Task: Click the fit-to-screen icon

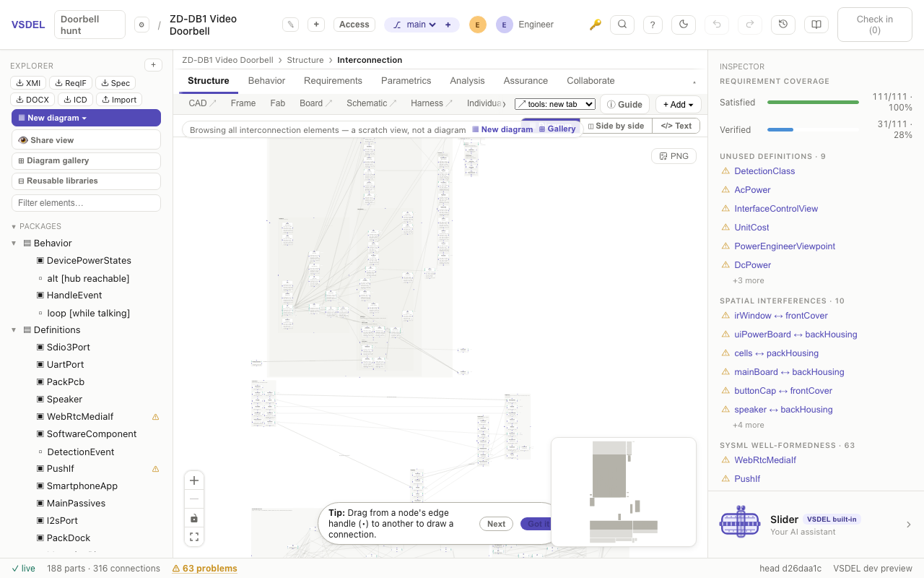Action: pyautogui.click(x=194, y=537)
